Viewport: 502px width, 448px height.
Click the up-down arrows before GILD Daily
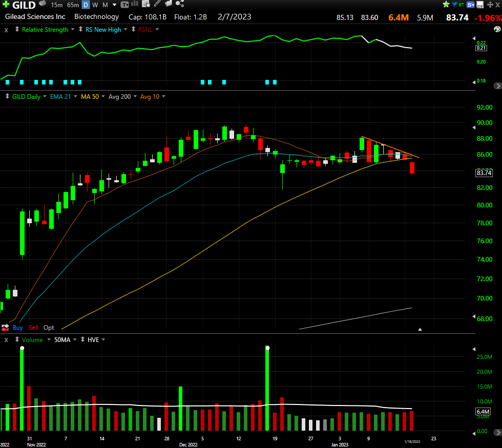click(7, 96)
